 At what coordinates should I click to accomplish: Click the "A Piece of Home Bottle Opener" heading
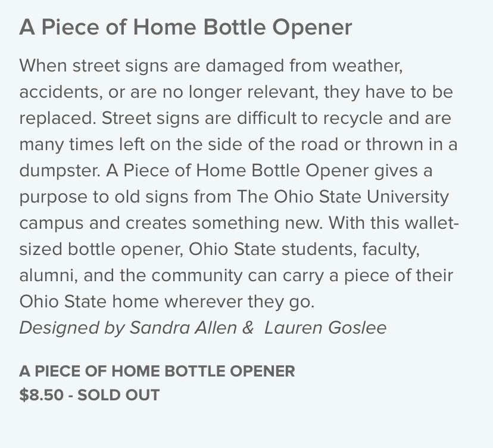pyautogui.click(x=186, y=27)
